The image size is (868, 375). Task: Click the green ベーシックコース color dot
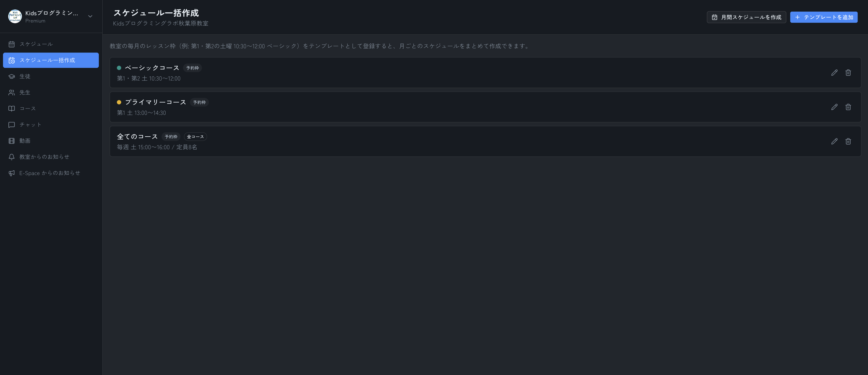pos(119,68)
